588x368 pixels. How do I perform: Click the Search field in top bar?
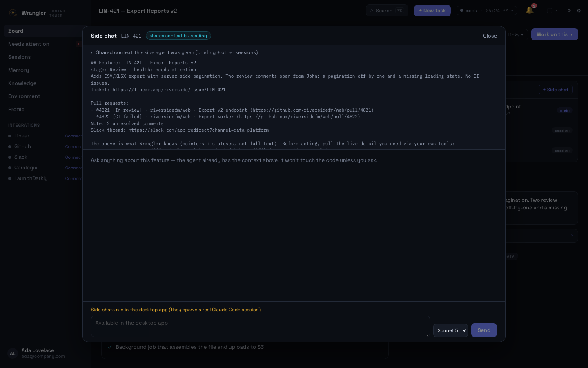point(387,11)
